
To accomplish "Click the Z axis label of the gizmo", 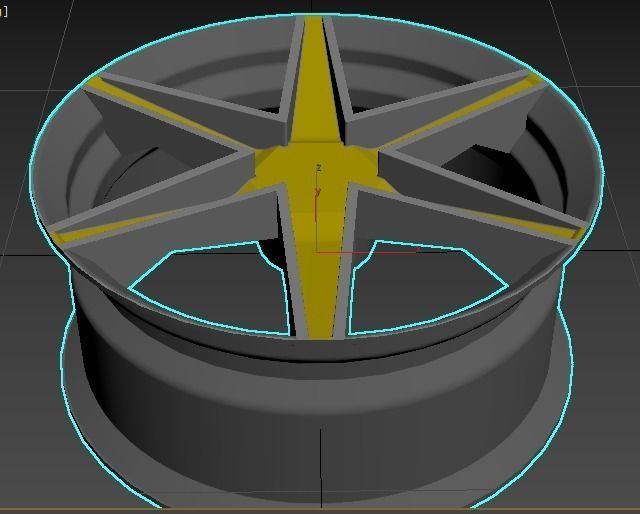I will 319,168.
